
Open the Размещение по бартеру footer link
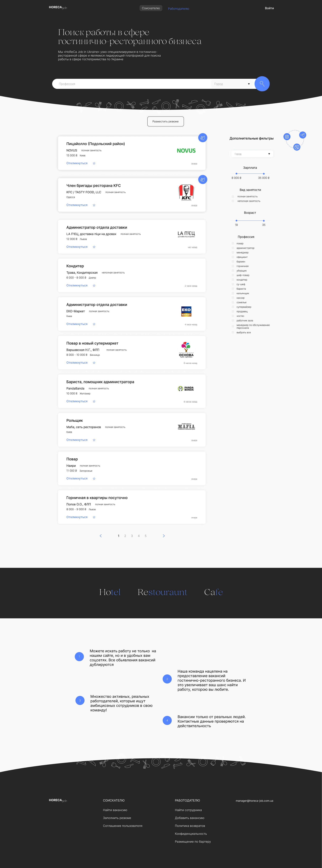pos(193,841)
